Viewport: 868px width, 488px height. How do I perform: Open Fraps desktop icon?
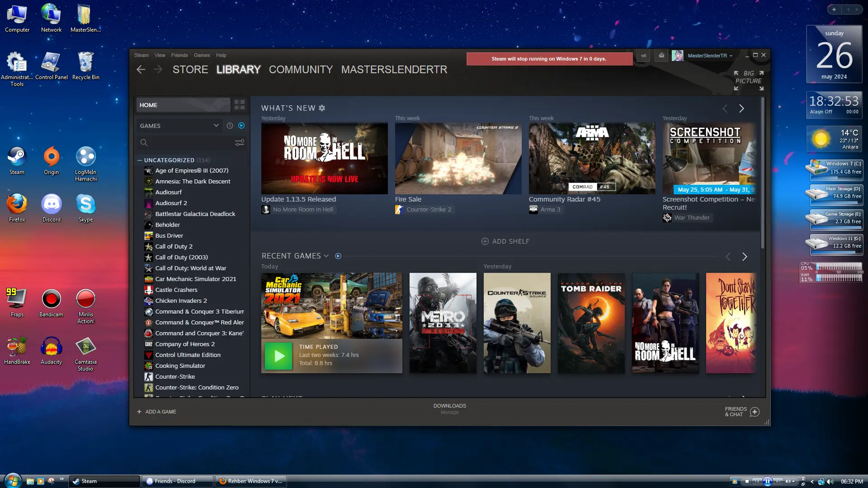pos(17,303)
